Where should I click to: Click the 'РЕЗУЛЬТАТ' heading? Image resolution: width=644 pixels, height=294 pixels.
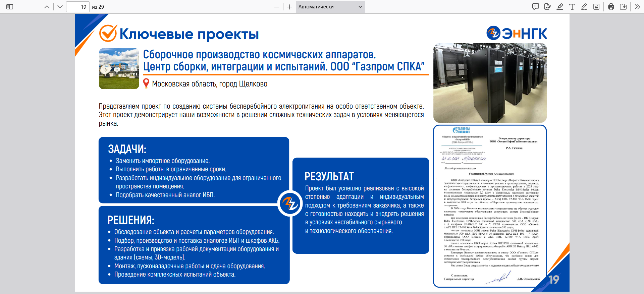329,176
